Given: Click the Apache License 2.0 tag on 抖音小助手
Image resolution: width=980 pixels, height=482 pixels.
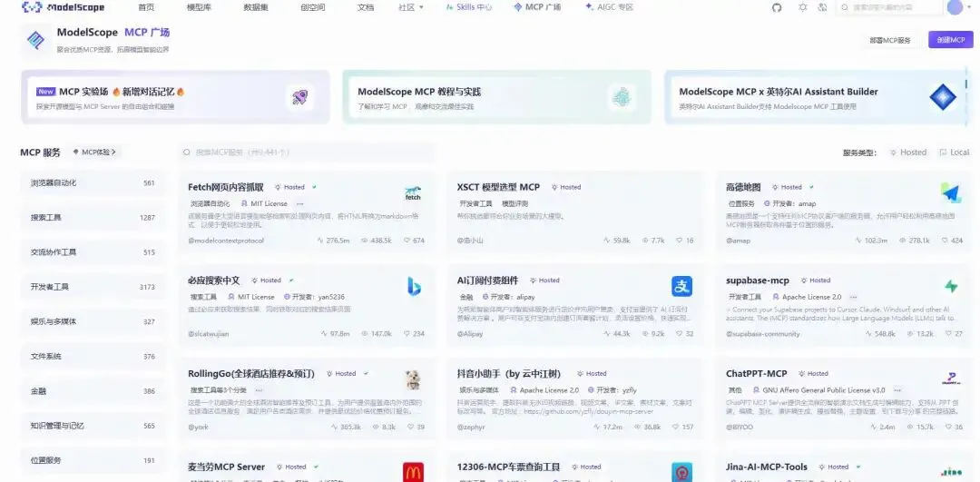Looking at the screenshot, I should (544, 390).
